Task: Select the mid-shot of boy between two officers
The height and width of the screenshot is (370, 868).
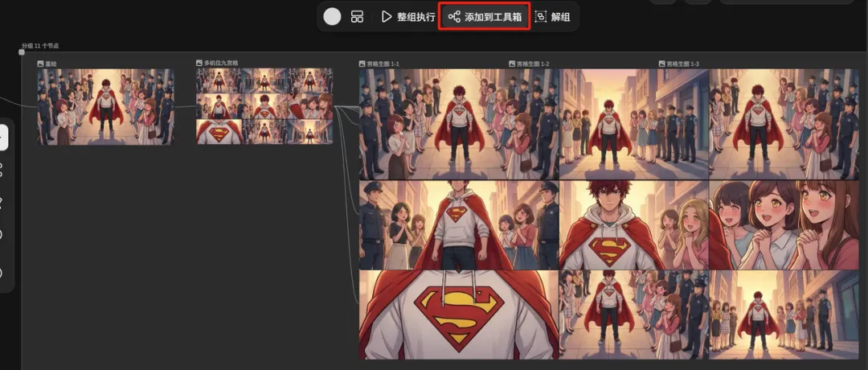Action: coord(459,225)
